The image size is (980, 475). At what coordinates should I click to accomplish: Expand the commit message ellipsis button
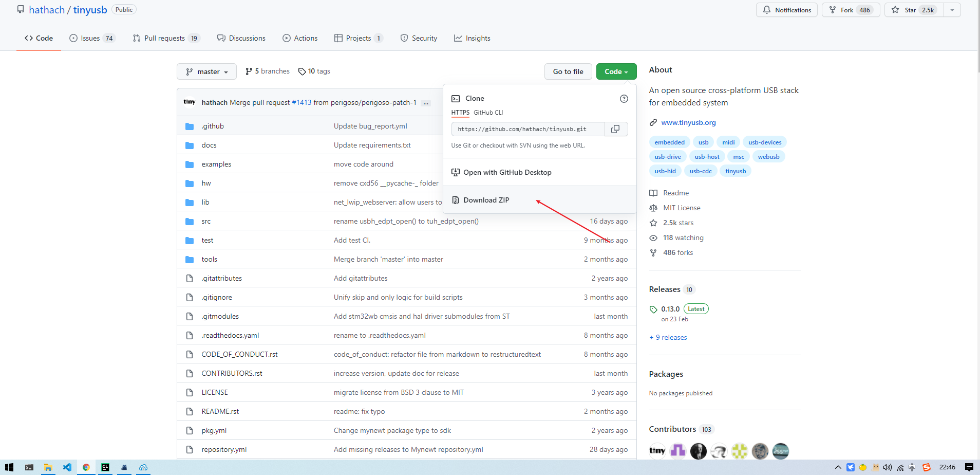pos(425,103)
